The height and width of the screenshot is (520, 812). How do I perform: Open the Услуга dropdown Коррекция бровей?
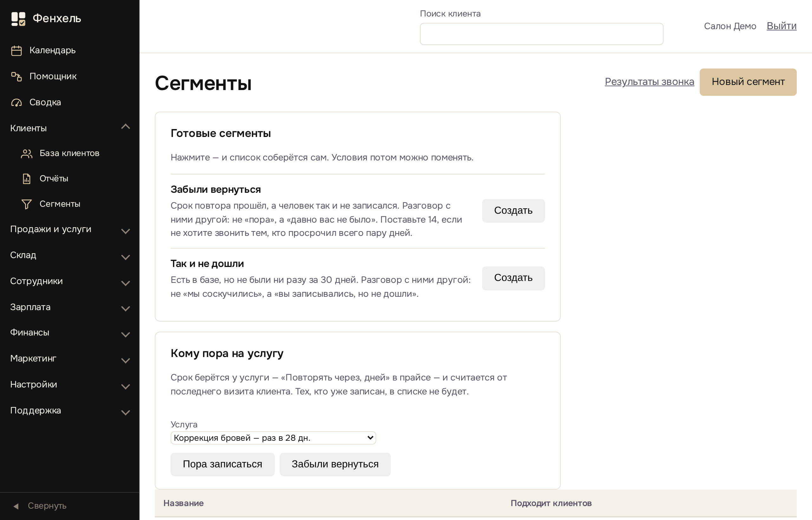click(x=273, y=438)
